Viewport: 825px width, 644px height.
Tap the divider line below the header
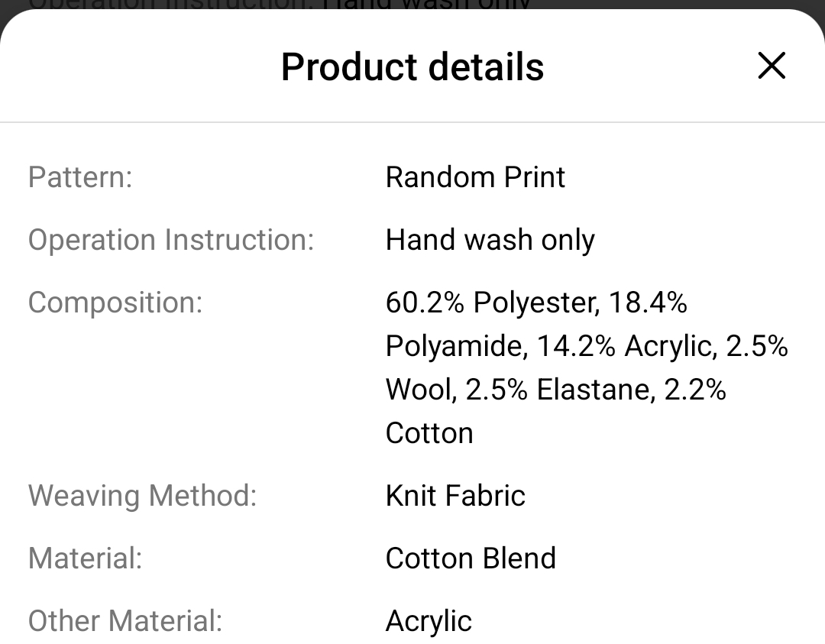(412, 122)
